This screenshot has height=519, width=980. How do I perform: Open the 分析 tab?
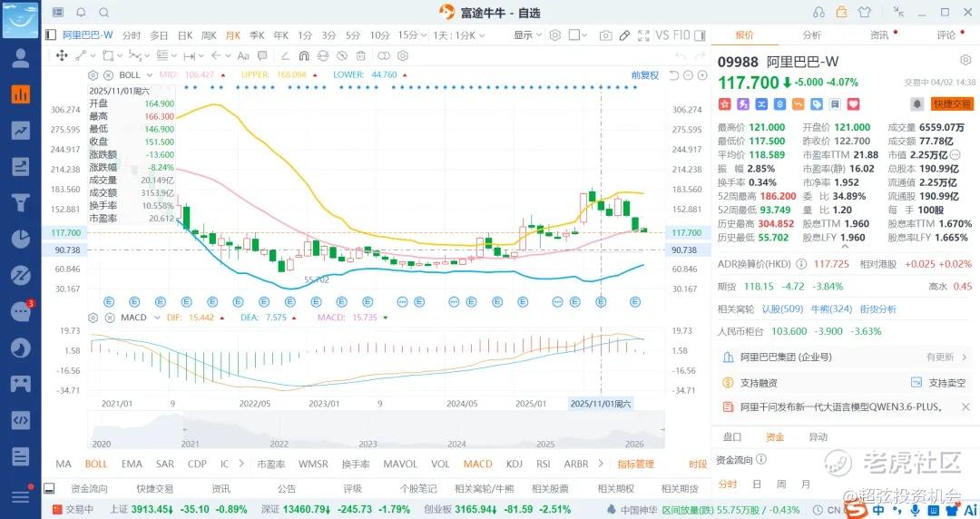(812, 35)
